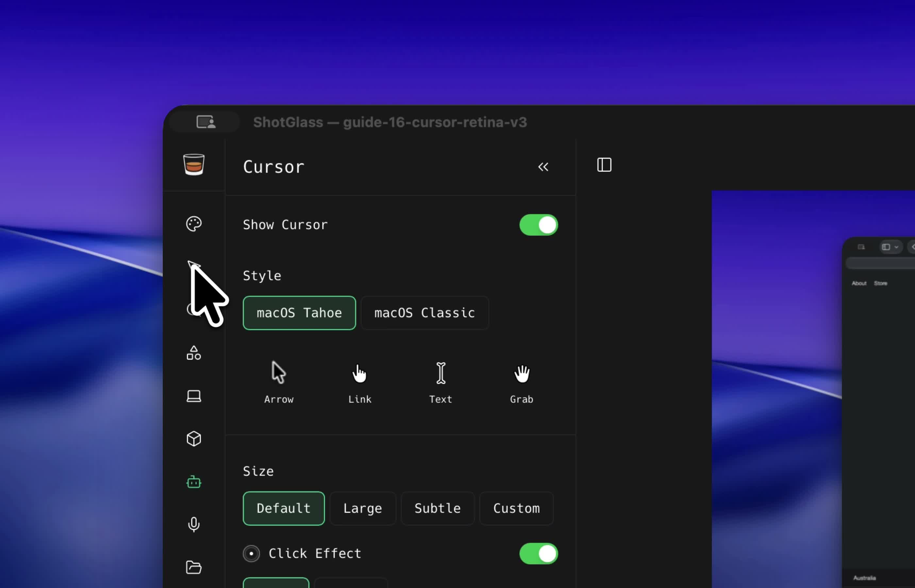The width and height of the screenshot is (915, 588).
Task: Click the ShotGlass window title text
Action: (x=390, y=122)
